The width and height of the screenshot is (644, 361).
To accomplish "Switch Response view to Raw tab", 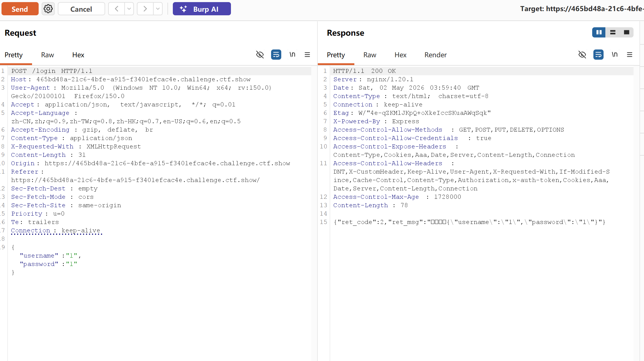I will click(x=370, y=55).
